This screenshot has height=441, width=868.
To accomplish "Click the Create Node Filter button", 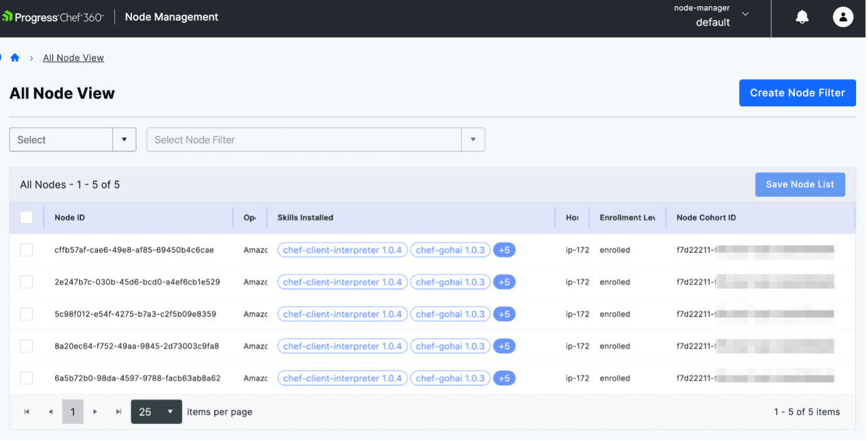I will click(797, 93).
